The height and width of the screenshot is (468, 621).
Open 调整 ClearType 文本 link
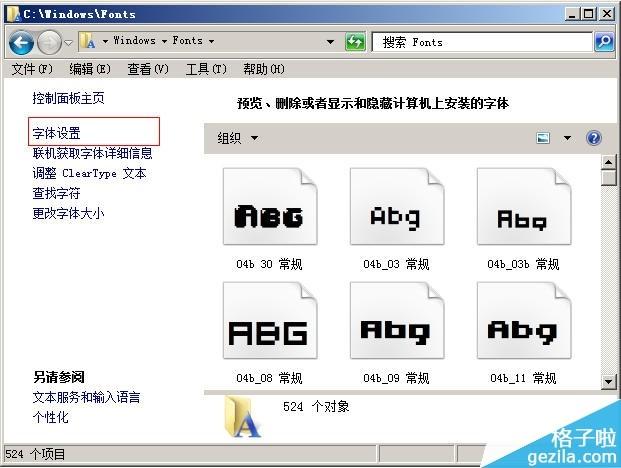(90, 173)
